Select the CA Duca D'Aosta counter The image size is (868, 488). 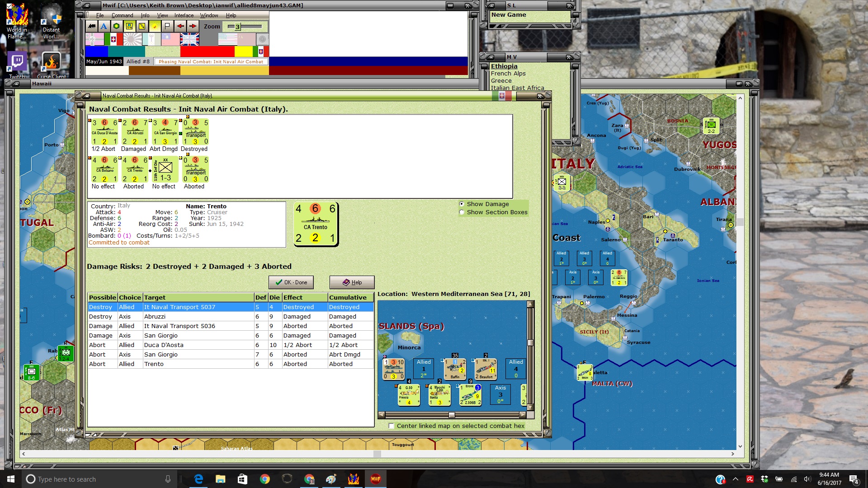104,132
